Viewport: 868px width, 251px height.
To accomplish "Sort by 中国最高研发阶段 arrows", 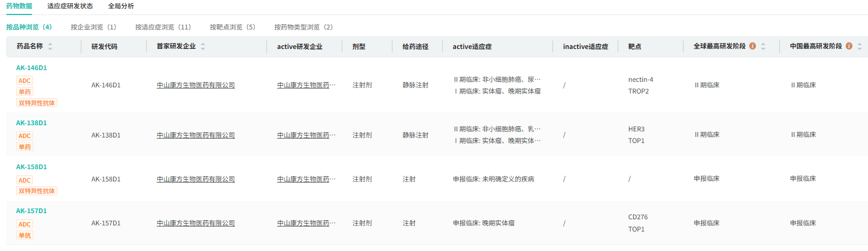I will click(860, 47).
